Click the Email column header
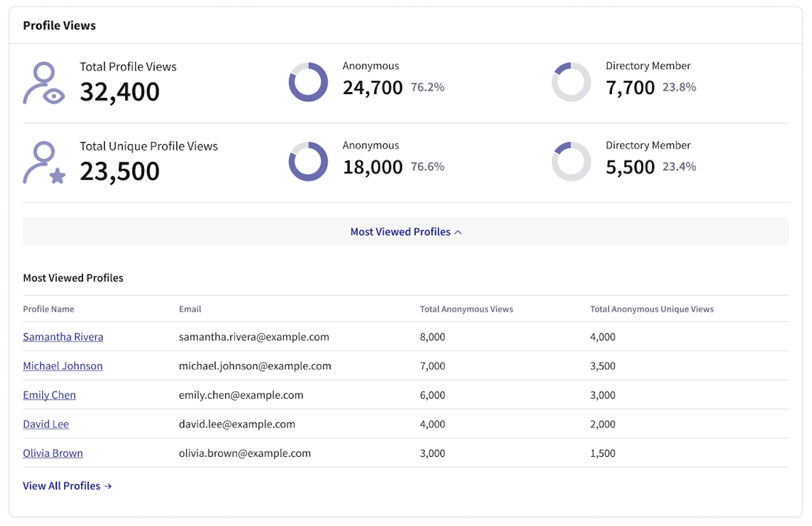This screenshot has width=812, height=526. (190, 309)
